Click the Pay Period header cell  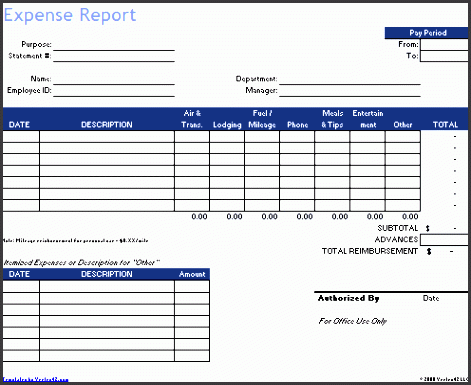(x=427, y=33)
